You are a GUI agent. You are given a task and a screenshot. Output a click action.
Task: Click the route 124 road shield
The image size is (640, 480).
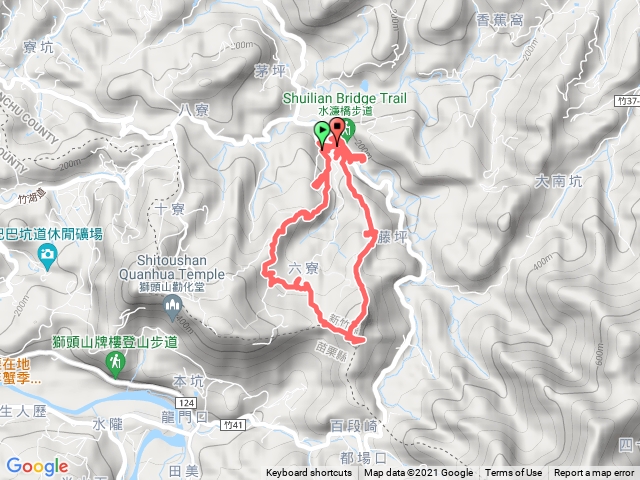[x=187, y=403]
